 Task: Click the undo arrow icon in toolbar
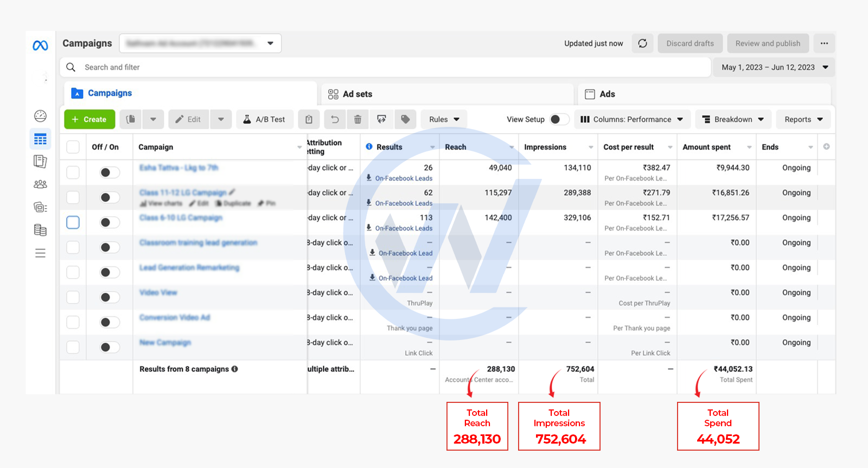coord(335,119)
